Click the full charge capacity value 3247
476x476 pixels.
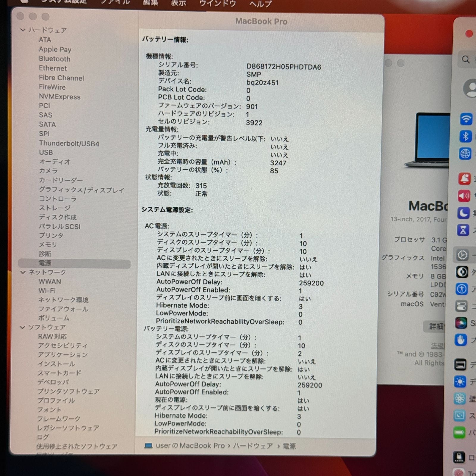pyautogui.click(x=278, y=163)
